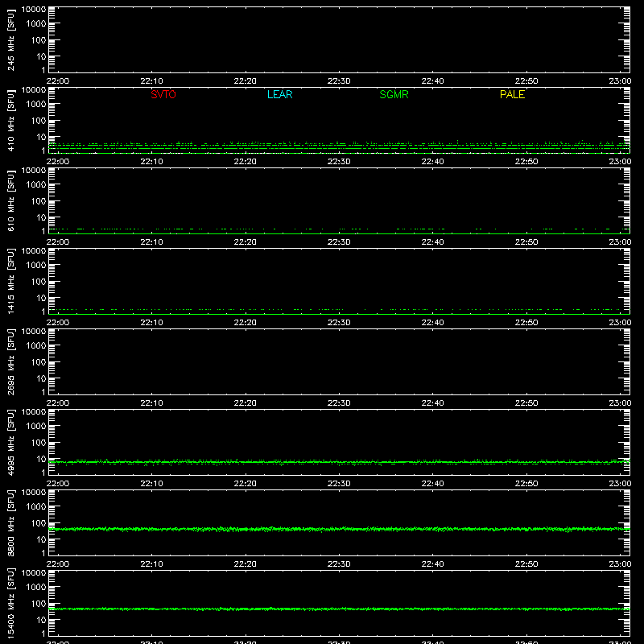Click 22:40 time label under 8800 MHz plot

coord(432,564)
